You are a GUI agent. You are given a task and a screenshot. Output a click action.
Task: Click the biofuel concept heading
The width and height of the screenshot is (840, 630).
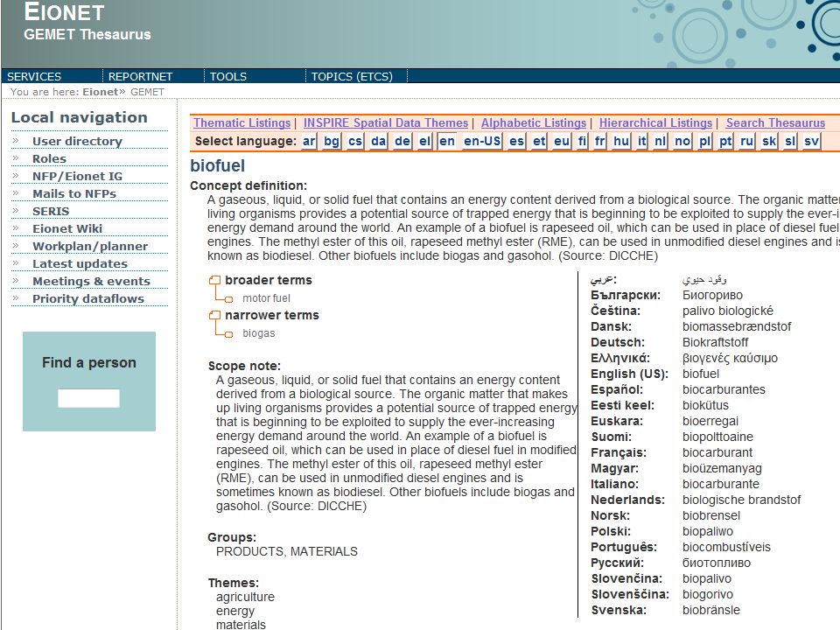(218, 165)
